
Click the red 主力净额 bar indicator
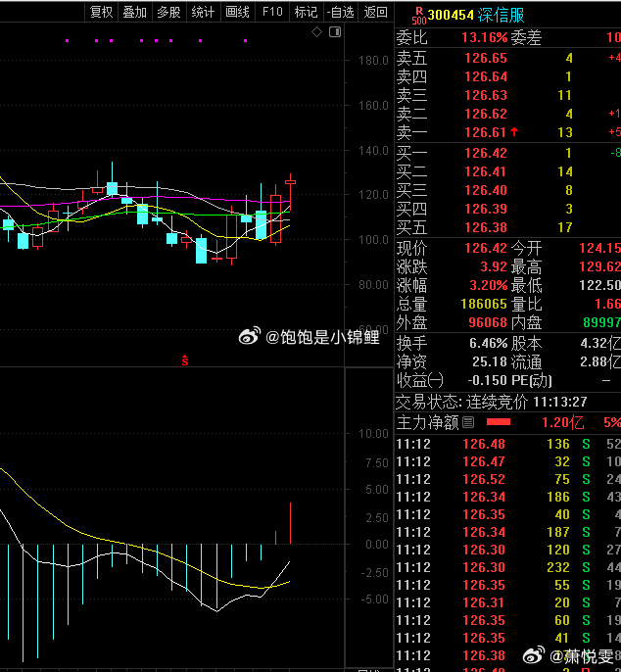click(499, 422)
